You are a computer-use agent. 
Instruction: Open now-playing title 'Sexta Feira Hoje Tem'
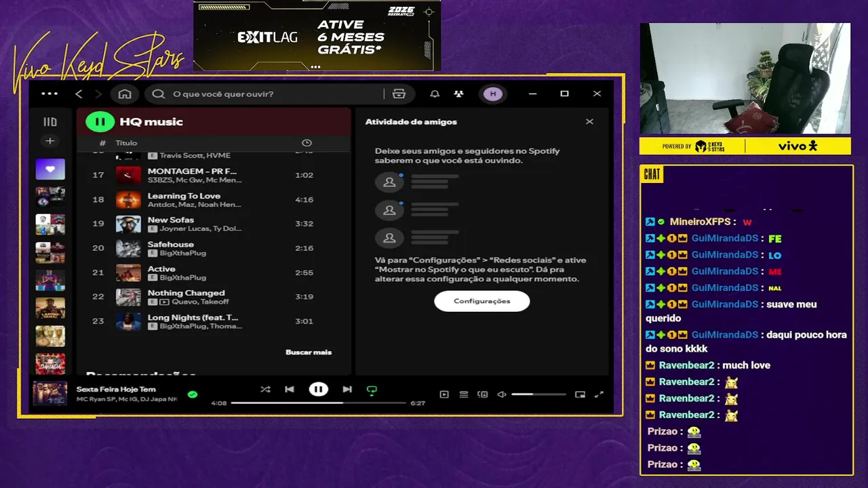(x=116, y=389)
